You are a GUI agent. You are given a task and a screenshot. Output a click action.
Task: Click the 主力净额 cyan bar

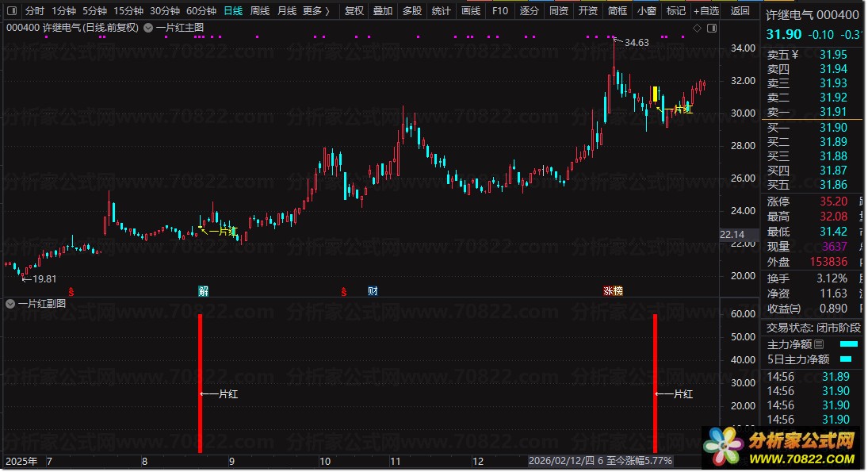(849, 344)
